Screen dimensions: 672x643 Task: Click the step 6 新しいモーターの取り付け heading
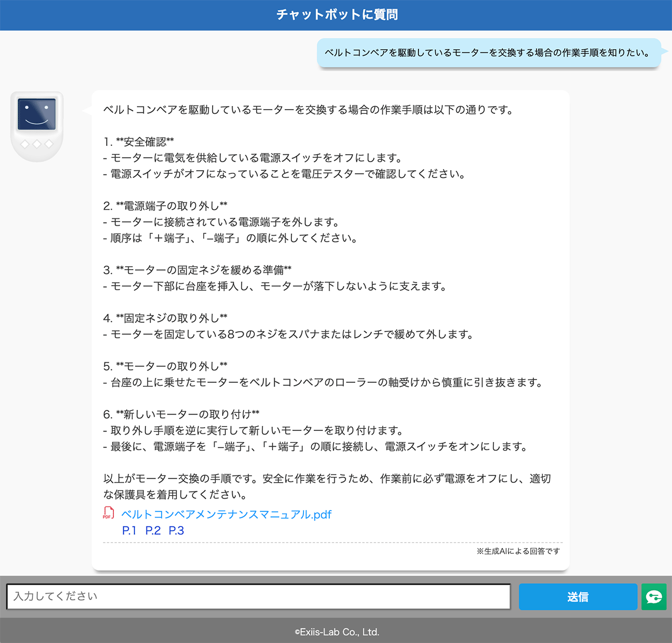click(182, 414)
